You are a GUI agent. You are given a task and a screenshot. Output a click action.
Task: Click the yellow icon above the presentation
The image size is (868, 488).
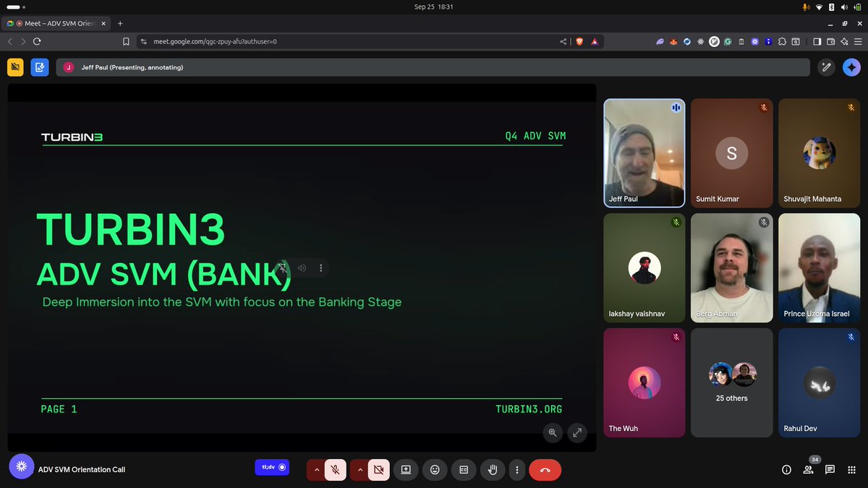click(x=16, y=67)
